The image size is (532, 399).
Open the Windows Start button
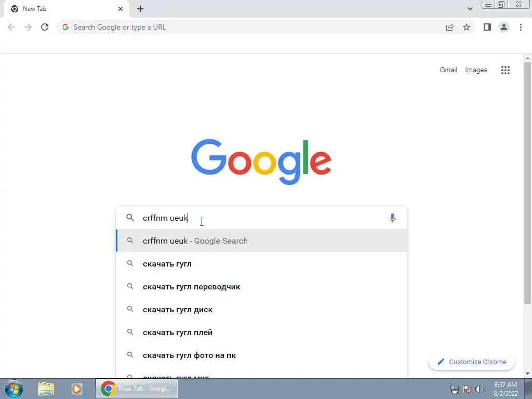(x=14, y=389)
